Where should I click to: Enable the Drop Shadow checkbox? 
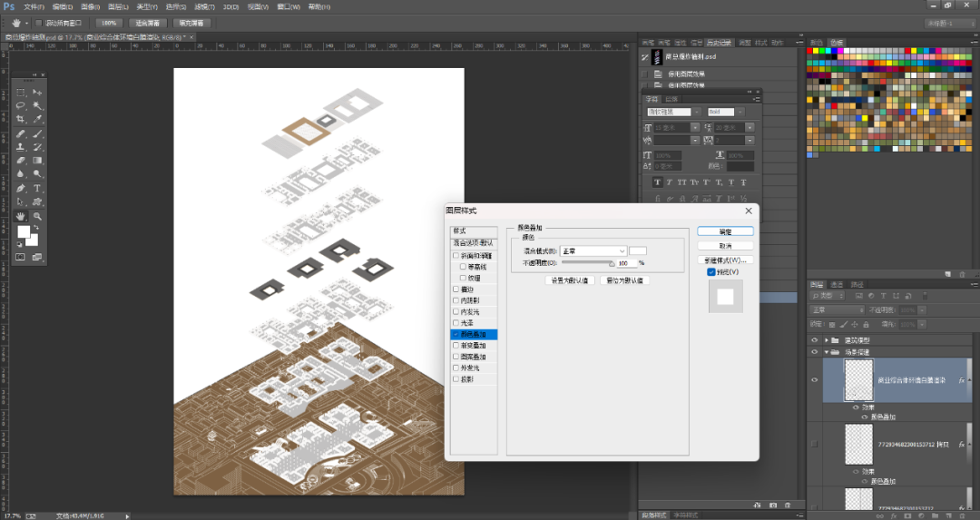(x=456, y=379)
